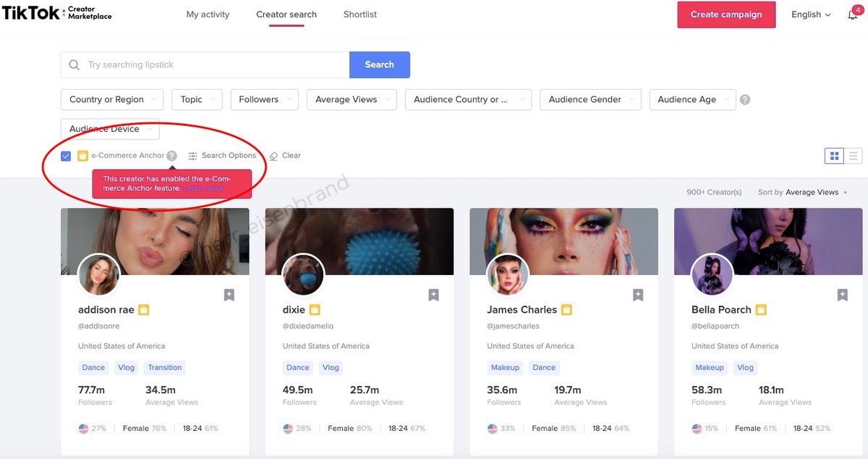Image resolution: width=868 pixels, height=459 pixels.
Task: Click James Charles' e-commerce anchor badge
Action: [566, 310]
